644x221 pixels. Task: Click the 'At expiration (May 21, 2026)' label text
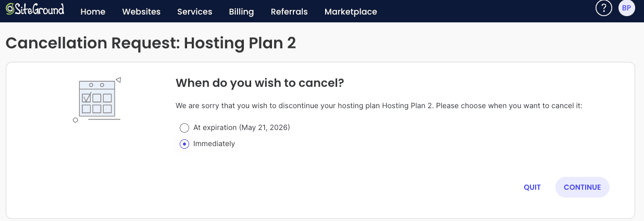241,127
